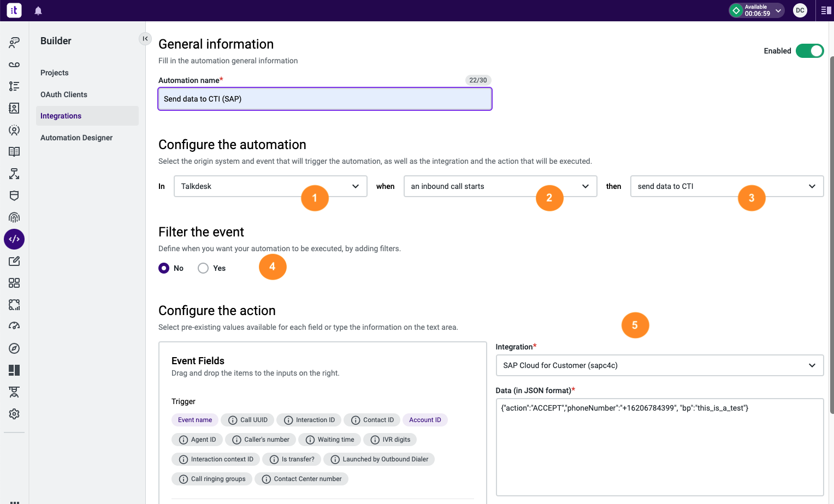
Task: Open the settings gear icon in sidebar
Action: point(14,414)
